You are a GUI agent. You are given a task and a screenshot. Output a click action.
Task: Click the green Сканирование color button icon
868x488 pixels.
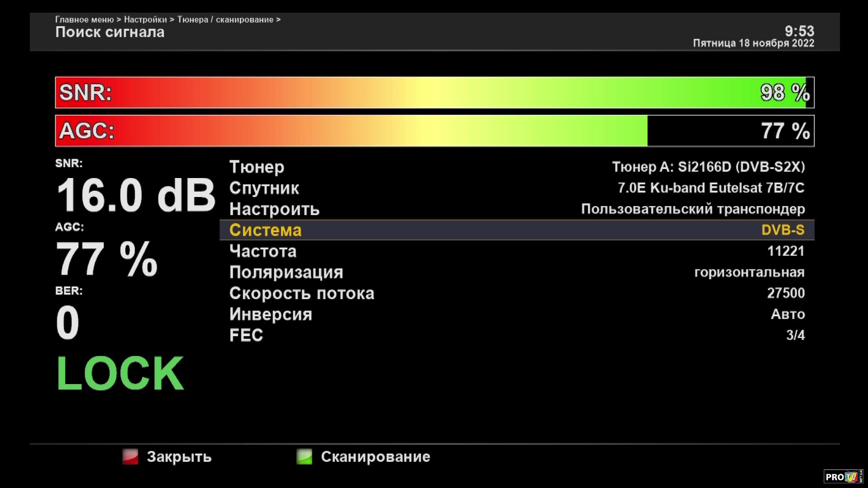[x=304, y=456]
